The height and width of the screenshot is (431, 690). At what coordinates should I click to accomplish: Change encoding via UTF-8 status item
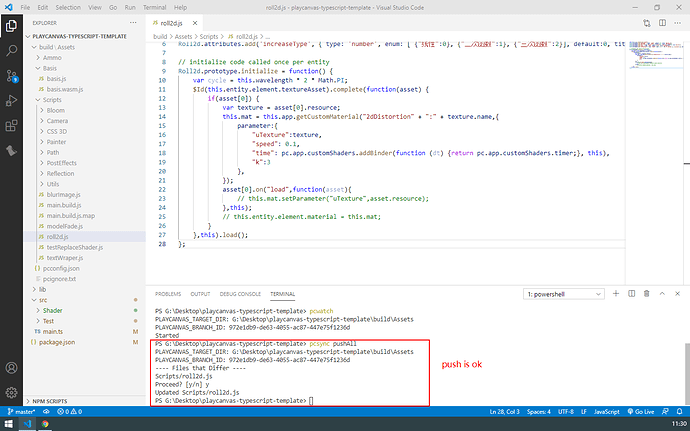[566, 412]
